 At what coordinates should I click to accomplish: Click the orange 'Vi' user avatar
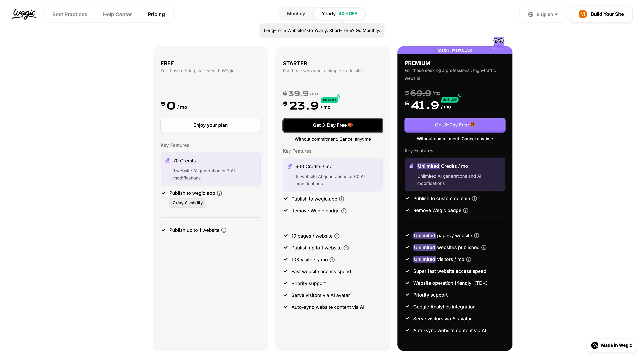tap(583, 14)
